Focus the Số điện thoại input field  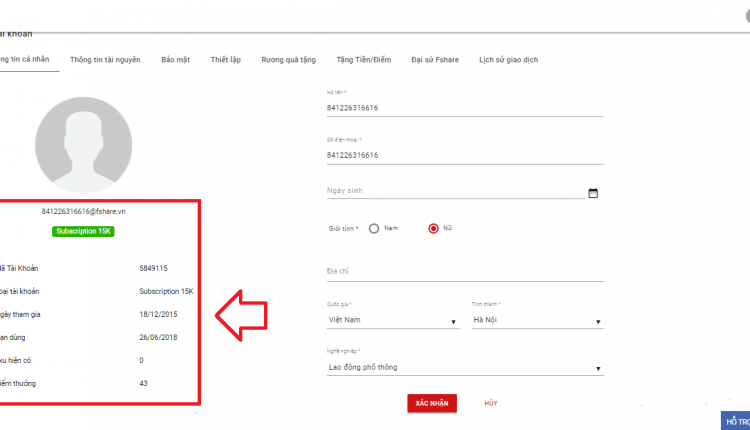465,155
